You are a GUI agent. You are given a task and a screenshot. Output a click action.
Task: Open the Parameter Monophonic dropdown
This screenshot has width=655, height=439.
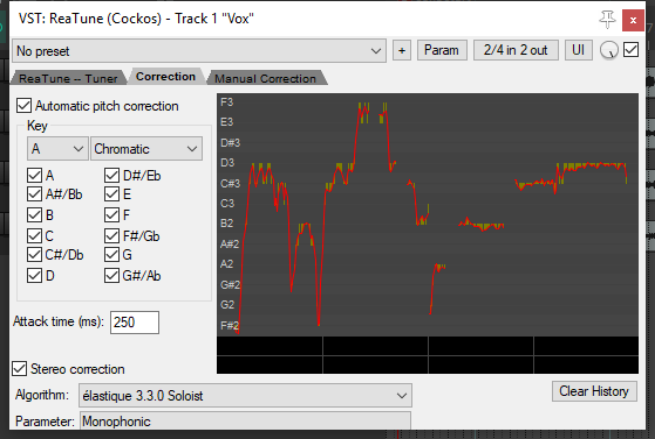pos(245,421)
